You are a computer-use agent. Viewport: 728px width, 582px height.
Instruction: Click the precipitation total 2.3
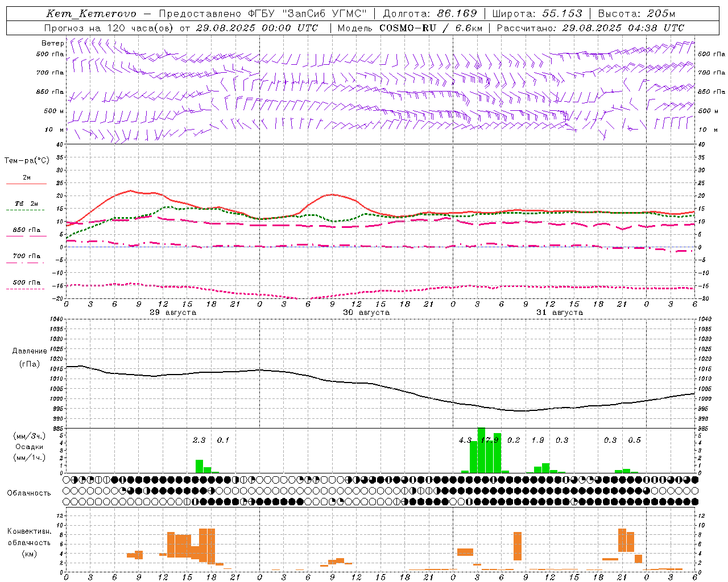point(199,440)
